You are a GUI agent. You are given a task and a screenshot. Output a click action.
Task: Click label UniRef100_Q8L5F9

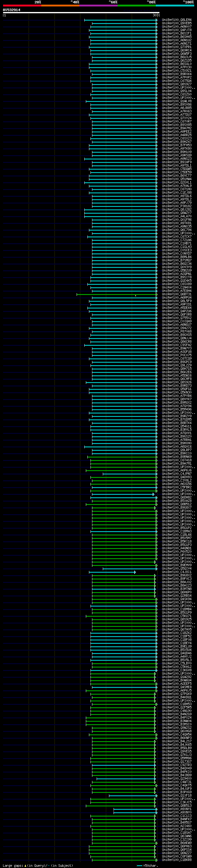coord(176,301)
